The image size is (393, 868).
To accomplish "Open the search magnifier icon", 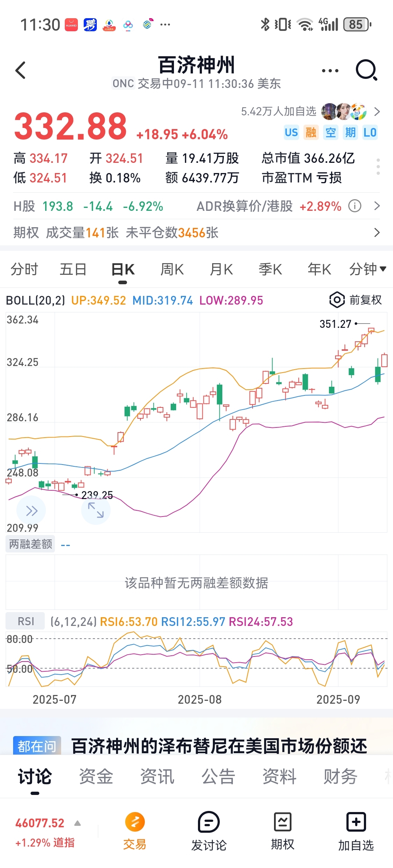I will click(x=366, y=70).
